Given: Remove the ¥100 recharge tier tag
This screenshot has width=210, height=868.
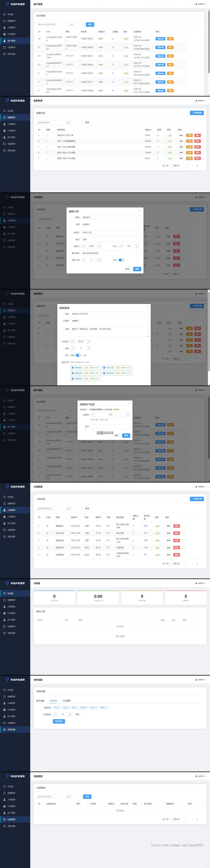Looking at the screenshot, I should point(87,707).
